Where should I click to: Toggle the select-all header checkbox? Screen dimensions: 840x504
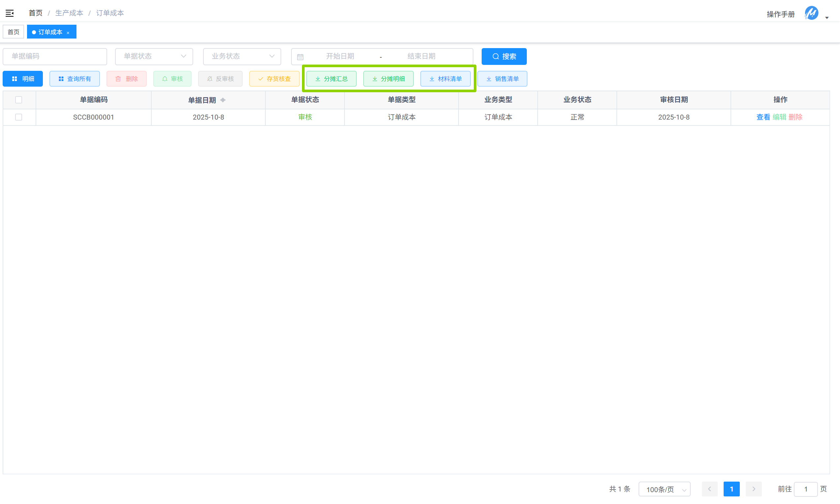19,100
